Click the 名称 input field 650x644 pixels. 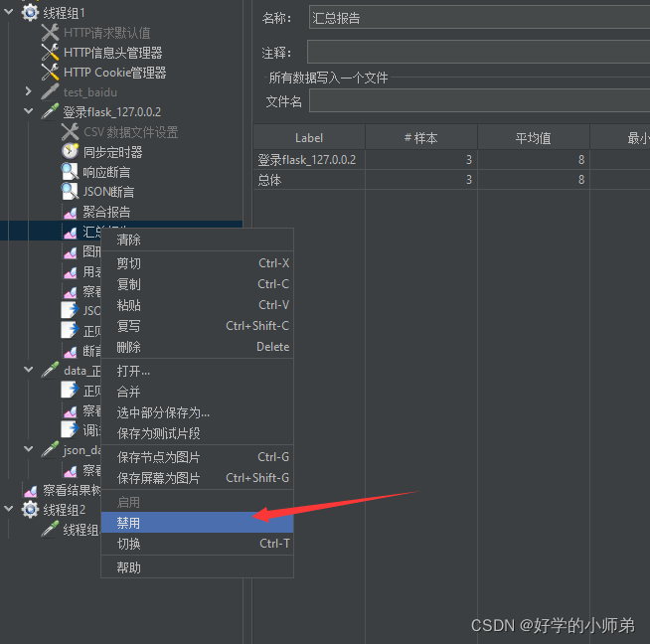click(x=479, y=17)
